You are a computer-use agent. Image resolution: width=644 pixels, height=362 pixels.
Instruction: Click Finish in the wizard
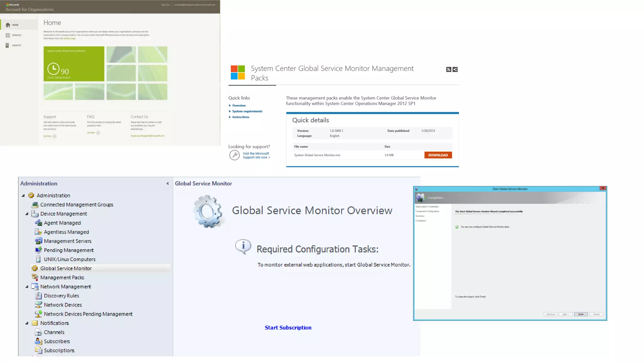[x=580, y=314]
